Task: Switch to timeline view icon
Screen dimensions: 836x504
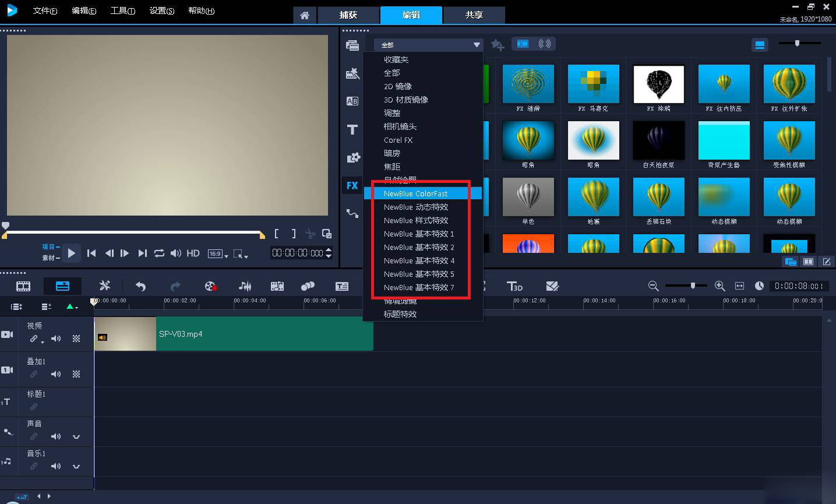Action: 62,286
